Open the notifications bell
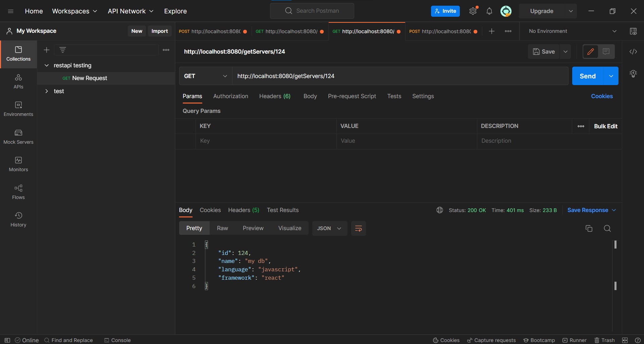Viewport: 644px width, 344px height. click(489, 11)
